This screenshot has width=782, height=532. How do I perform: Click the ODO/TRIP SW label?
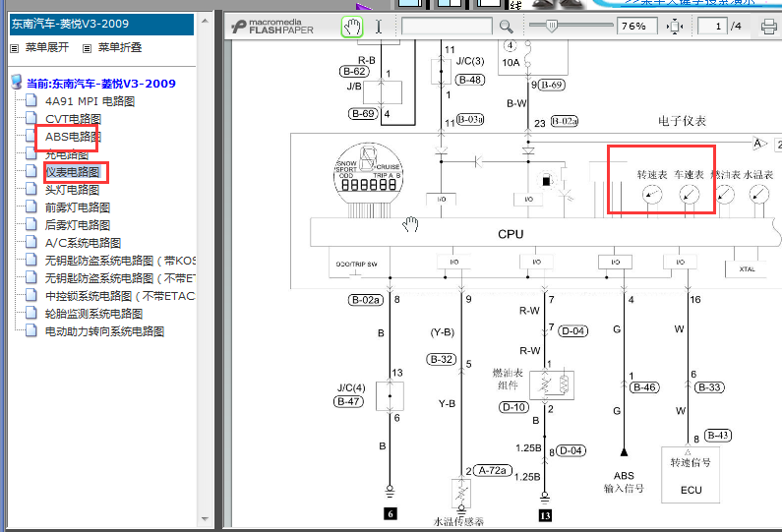357,265
